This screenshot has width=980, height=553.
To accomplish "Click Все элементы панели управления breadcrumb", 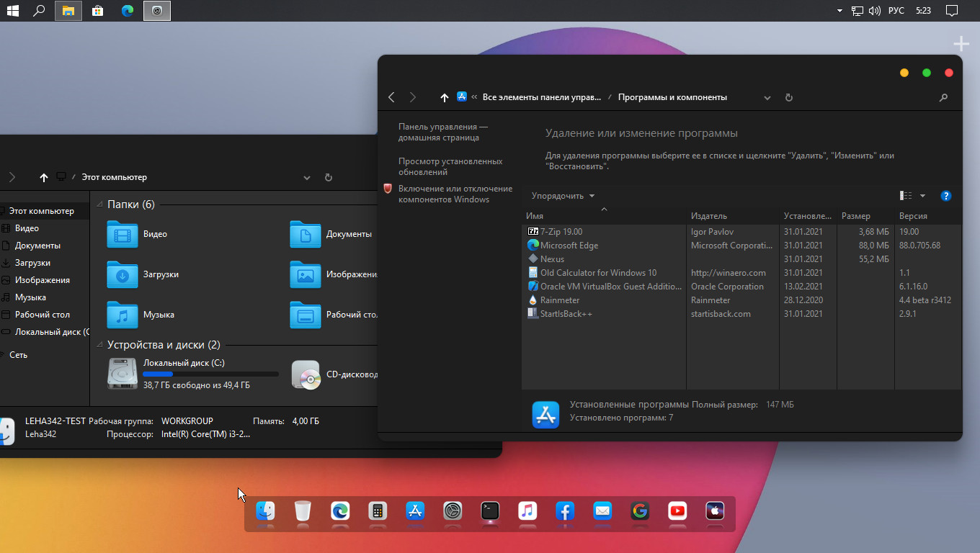I will click(x=542, y=97).
